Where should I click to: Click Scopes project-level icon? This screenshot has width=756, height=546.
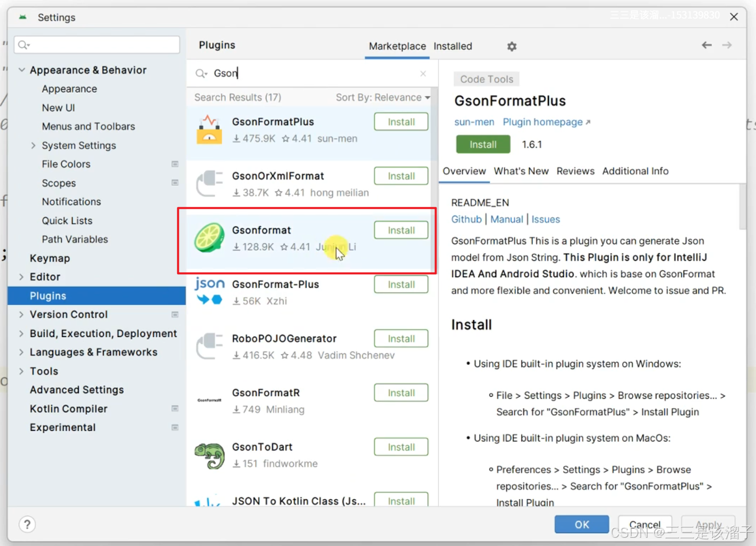(175, 183)
